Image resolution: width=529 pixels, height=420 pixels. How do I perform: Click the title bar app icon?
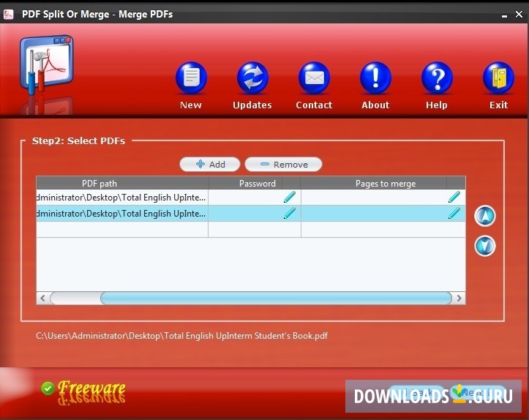pyautogui.click(x=9, y=14)
